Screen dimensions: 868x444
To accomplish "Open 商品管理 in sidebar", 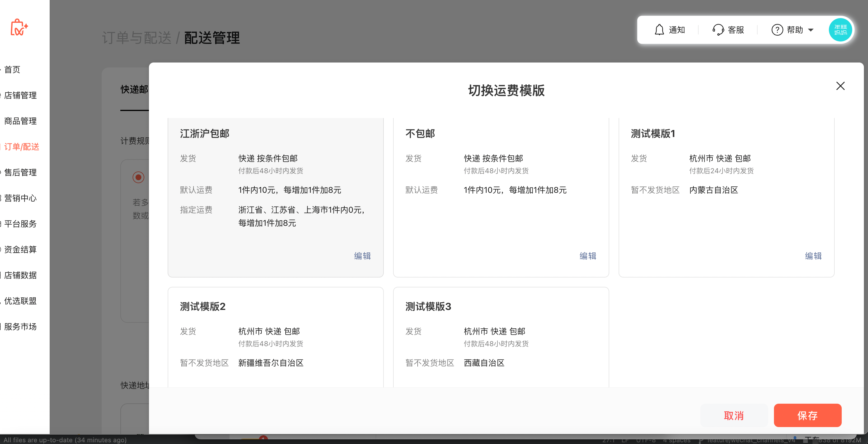I will tap(20, 121).
